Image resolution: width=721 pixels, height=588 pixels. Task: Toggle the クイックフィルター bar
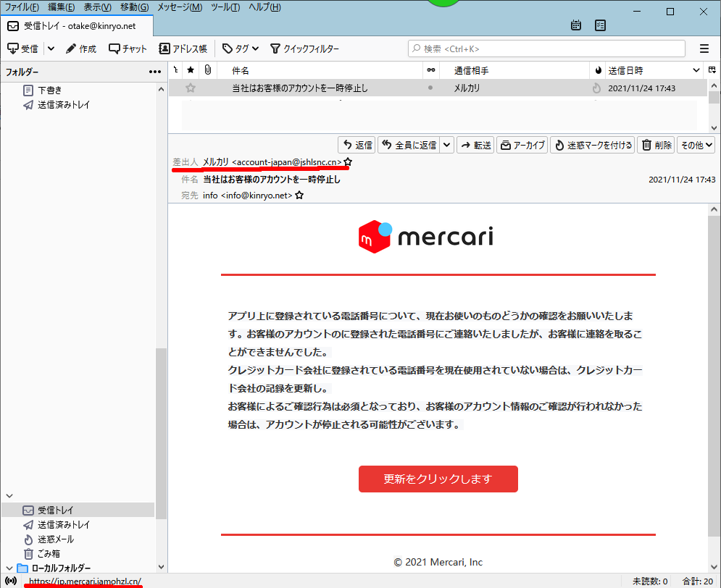pos(304,49)
